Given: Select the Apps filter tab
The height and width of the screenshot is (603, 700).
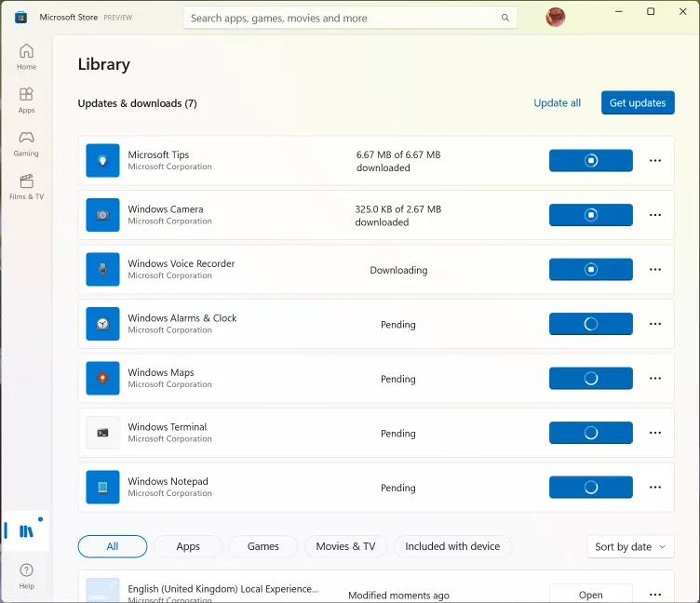Looking at the screenshot, I should point(188,546).
